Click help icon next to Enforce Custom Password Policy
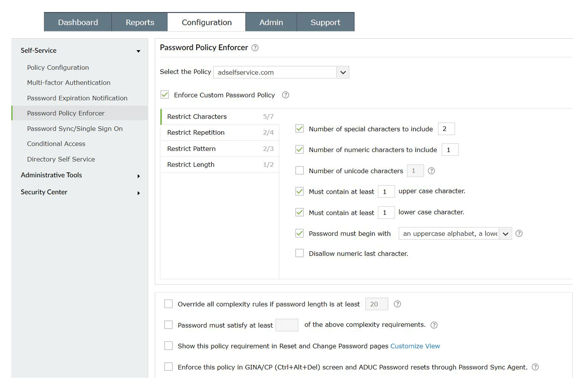This screenshot has width=584, height=392. click(286, 95)
